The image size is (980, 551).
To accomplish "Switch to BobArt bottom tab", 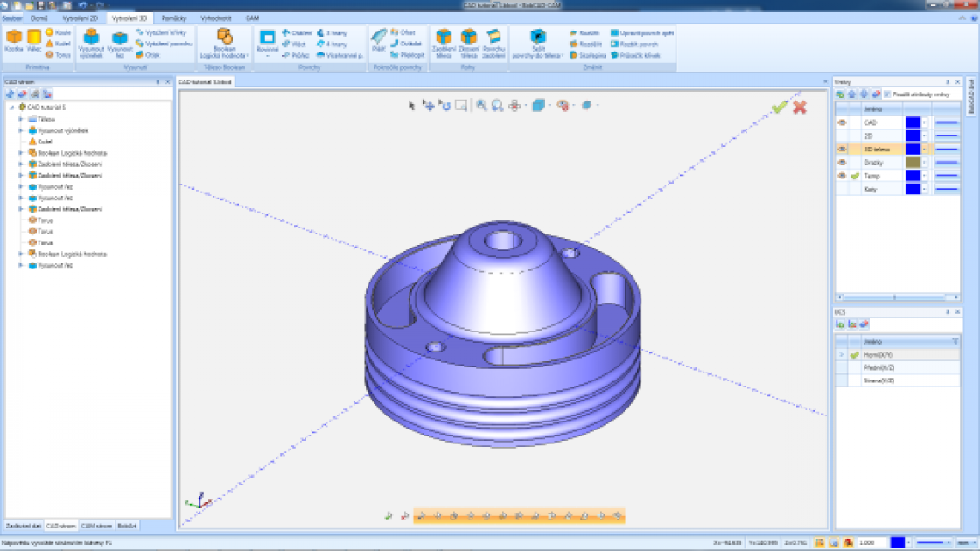I will click(127, 526).
